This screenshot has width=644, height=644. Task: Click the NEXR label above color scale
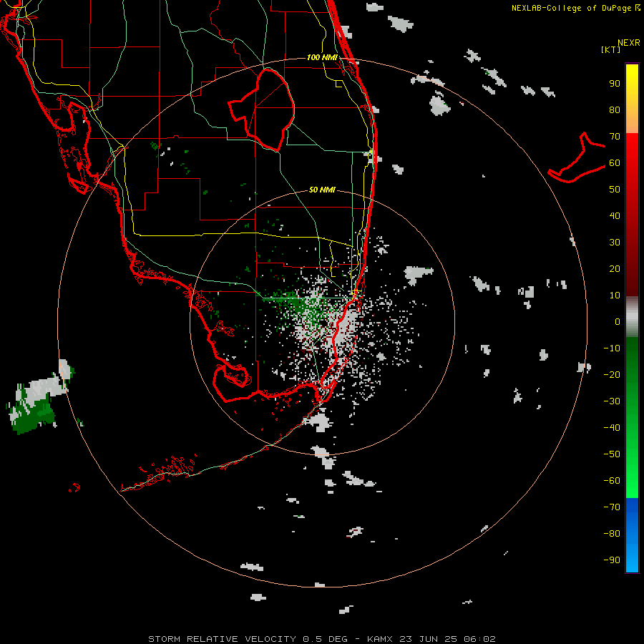pyautogui.click(x=628, y=43)
